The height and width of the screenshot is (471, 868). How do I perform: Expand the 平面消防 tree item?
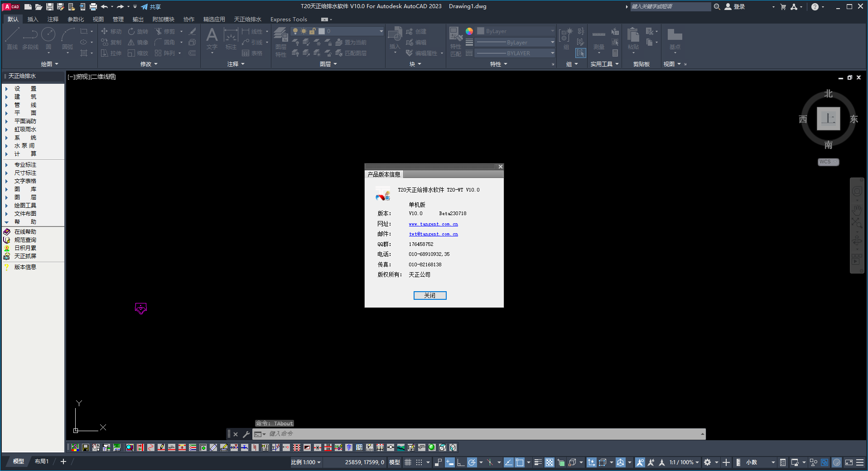pyautogui.click(x=6, y=121)
